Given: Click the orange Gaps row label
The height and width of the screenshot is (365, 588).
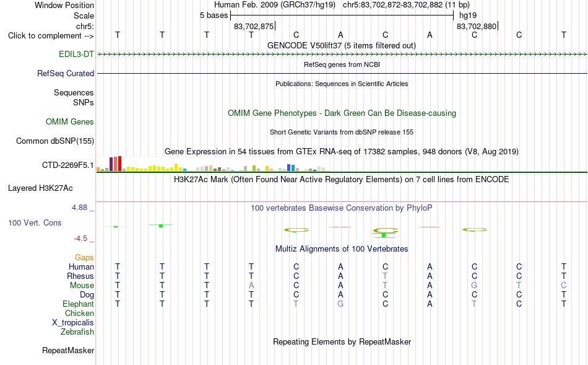Looking at the screenshot, I should [x=84, y=257].
